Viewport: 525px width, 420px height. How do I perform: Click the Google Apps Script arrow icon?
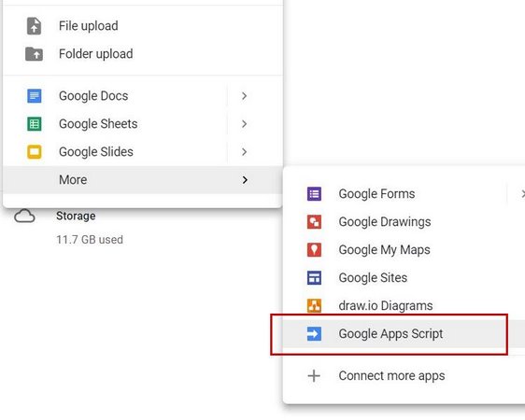tap(314, 334)
